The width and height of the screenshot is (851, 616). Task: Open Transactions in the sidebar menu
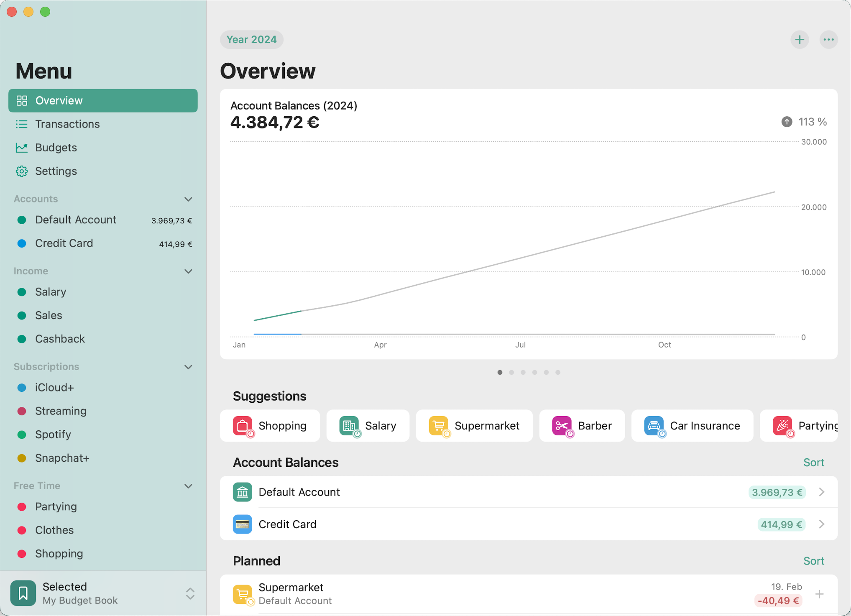(x=67, y=124)
